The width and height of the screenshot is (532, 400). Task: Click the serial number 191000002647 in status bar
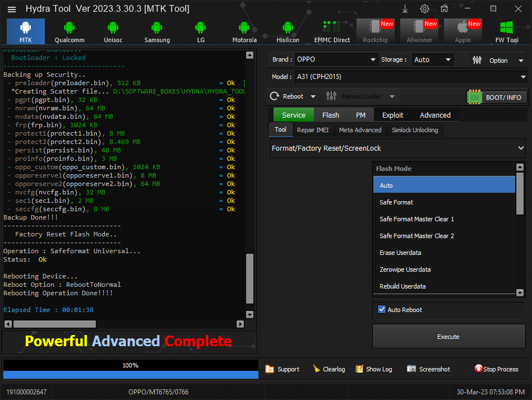(x=26, y=392)
